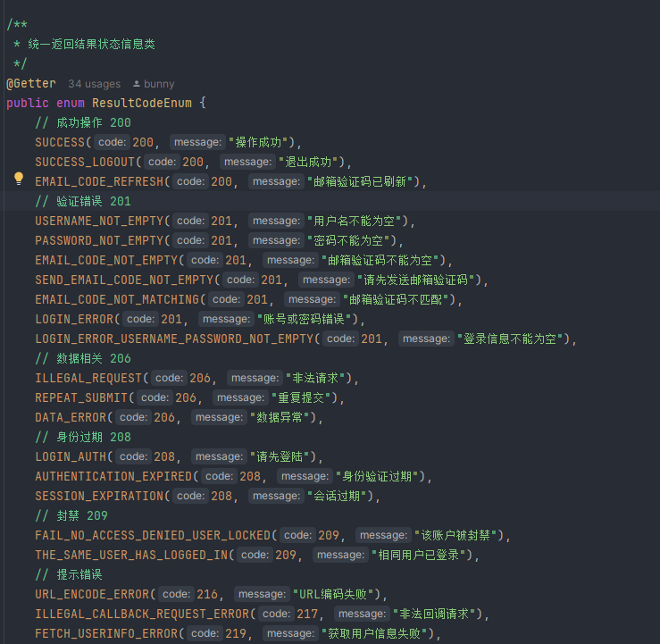660x644 pixels.
Task: Click EMAIL_CODE_NOT_EMPTY constant name
Action: point(106,261)
